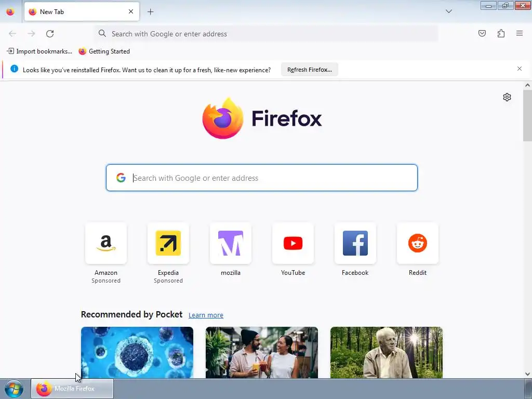532x399 pixels.
Task: Reload the current page
Action: coord(50,34)
